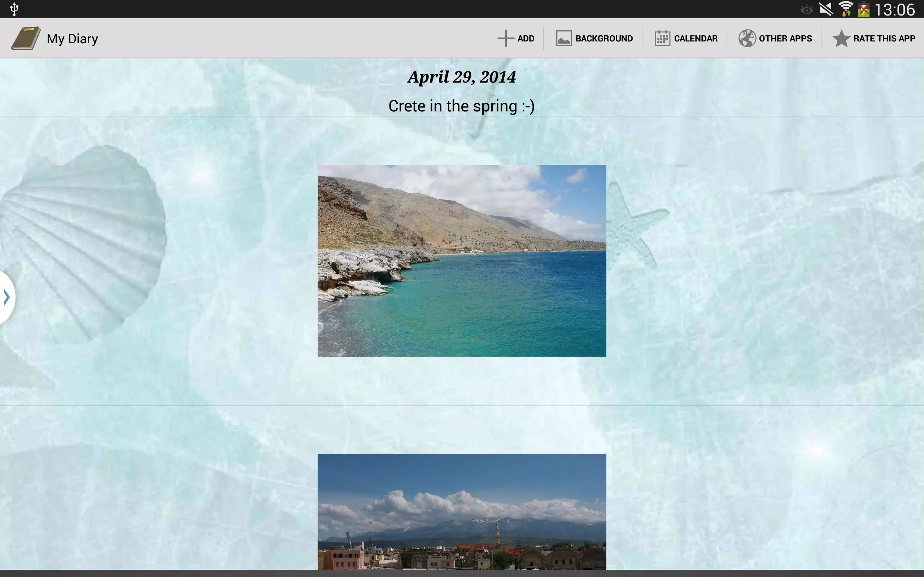This screenshot has width=924, height=577.
Task: Tap the muted sound status icon
Action: (x=825, y=9)
